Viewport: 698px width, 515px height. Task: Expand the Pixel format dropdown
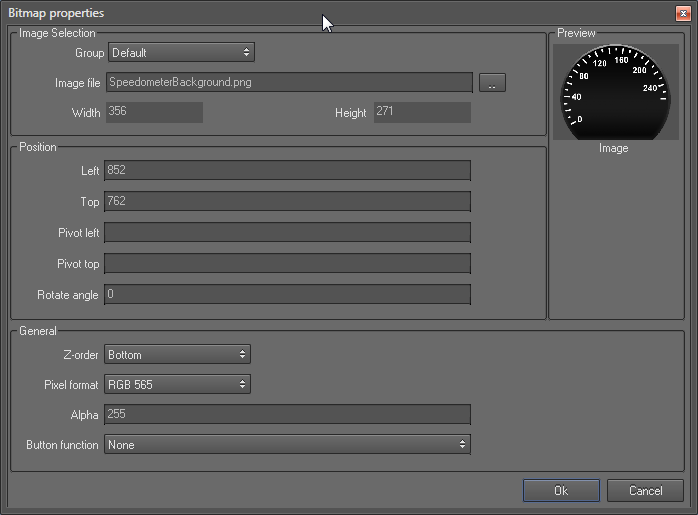[x=177, y=385]
